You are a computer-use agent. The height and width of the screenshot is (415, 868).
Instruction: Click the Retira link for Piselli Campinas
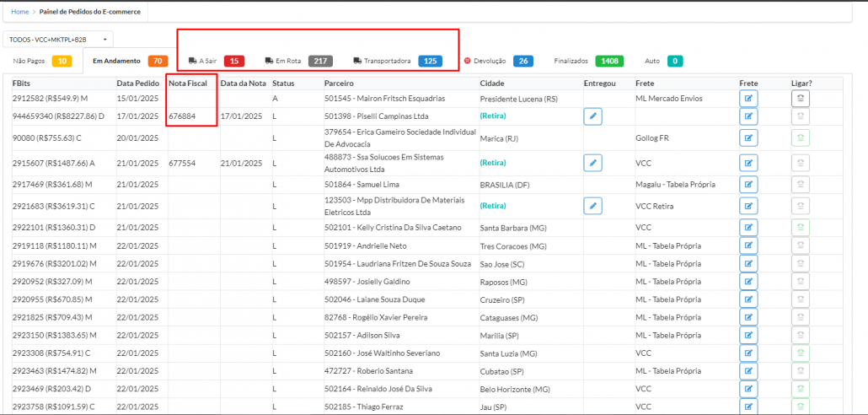[x=493, y=116]
